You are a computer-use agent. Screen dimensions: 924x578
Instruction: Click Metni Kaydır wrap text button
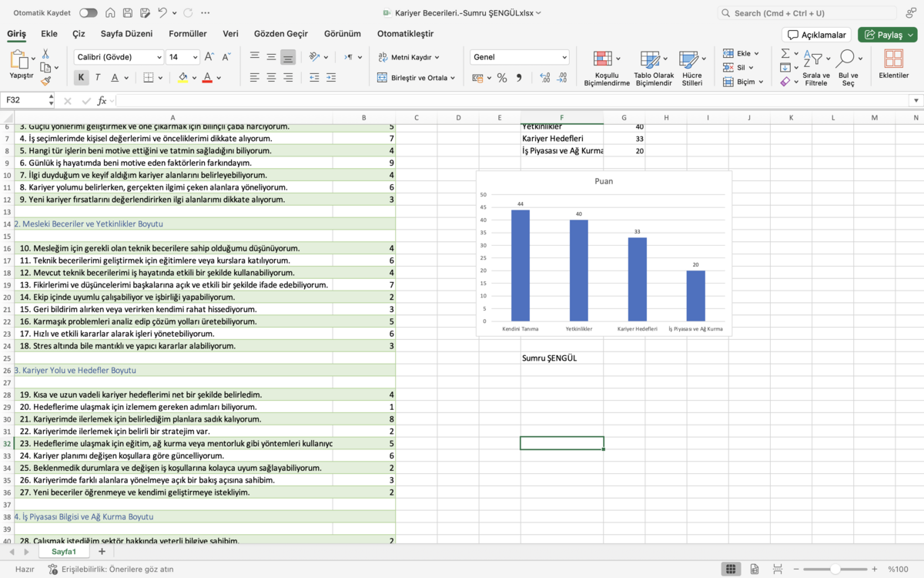point(408,57)
